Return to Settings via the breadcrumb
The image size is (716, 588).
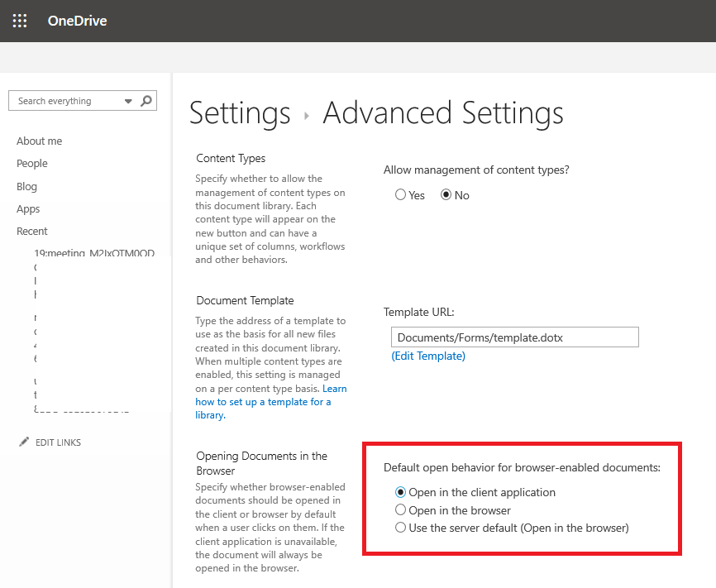[240, 113]
